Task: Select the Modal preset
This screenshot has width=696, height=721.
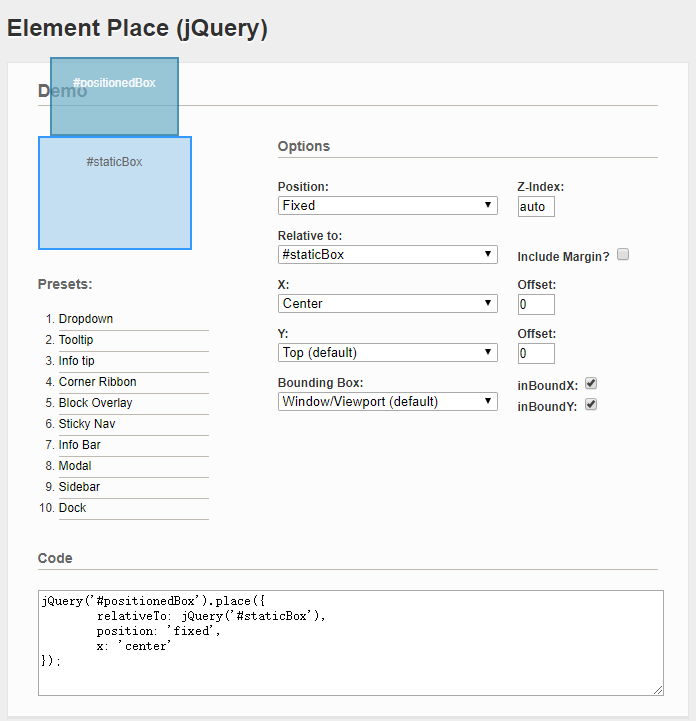Action: (75, 466)
